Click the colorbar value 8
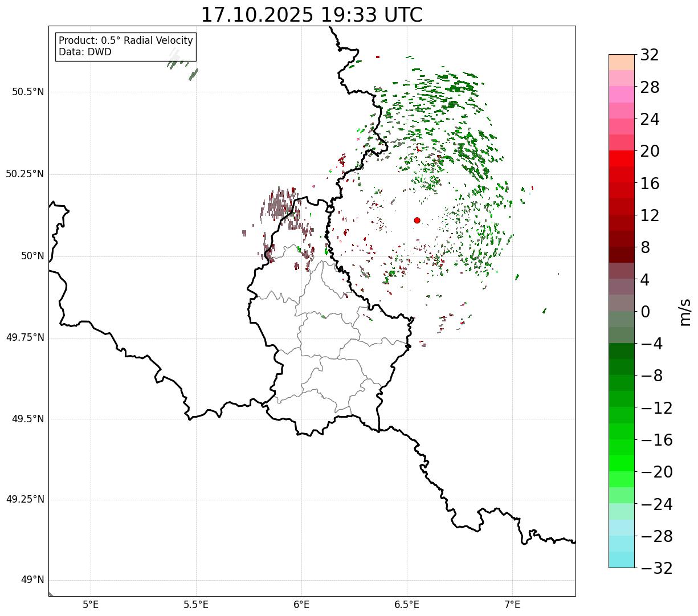Screen dimensions: 698x616 pyautogui.click(x=645, y=248)
